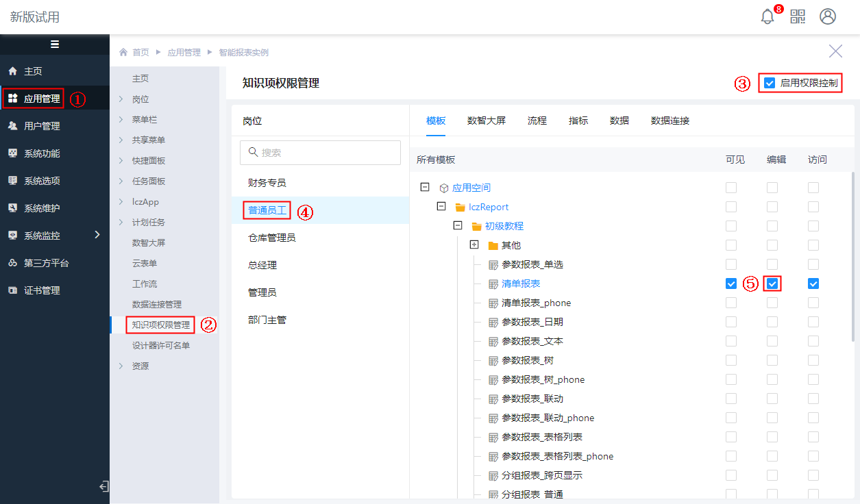
Task: Open the QR code icon
Action: pos(798,17)
